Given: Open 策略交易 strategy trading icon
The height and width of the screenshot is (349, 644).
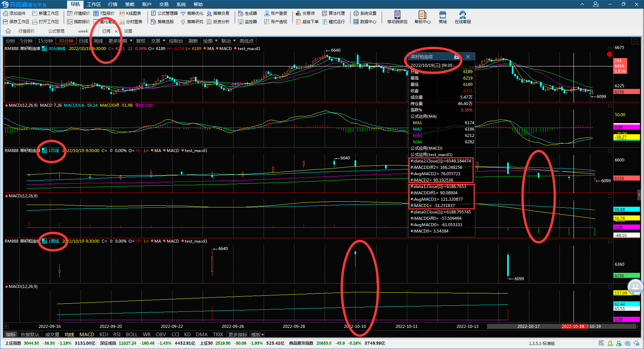Looking at the screenshot, I should pos(209,13).
